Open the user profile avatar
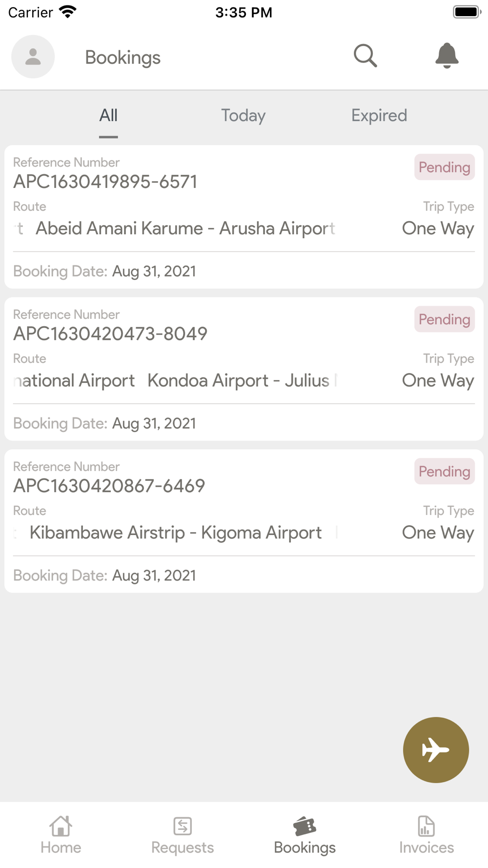This screenshot has width=488, height=868. click(x=33, y=57)
